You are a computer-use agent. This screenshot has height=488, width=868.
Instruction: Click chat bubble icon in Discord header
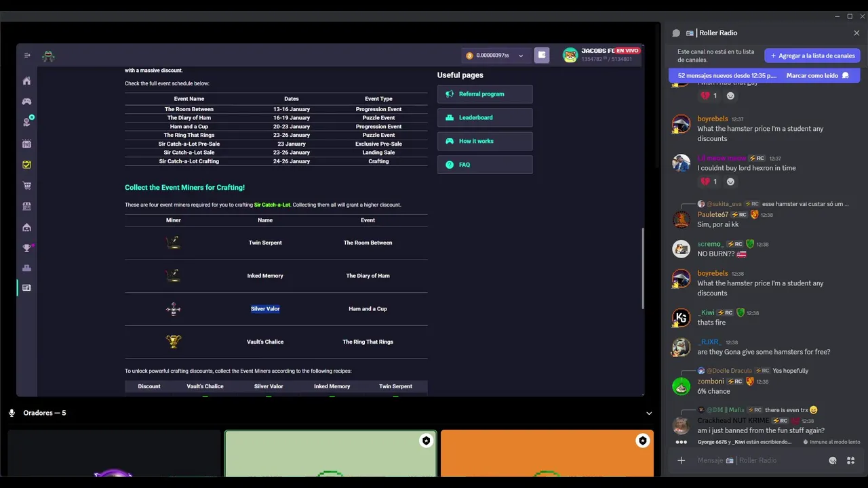pyautogui.click(x=676, y=33)
